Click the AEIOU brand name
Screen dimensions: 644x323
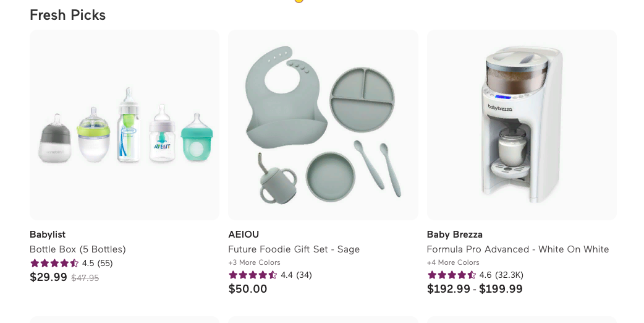coord(244,235)
